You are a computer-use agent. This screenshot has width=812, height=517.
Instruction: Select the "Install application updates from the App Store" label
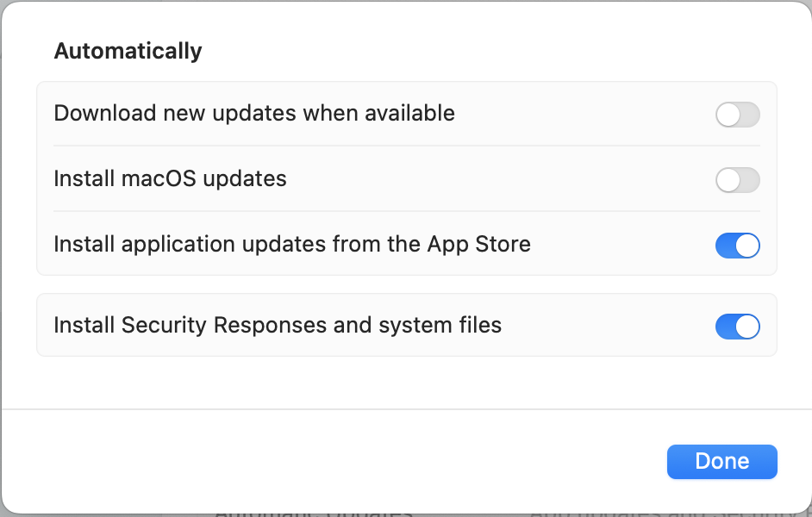[291, 244]
